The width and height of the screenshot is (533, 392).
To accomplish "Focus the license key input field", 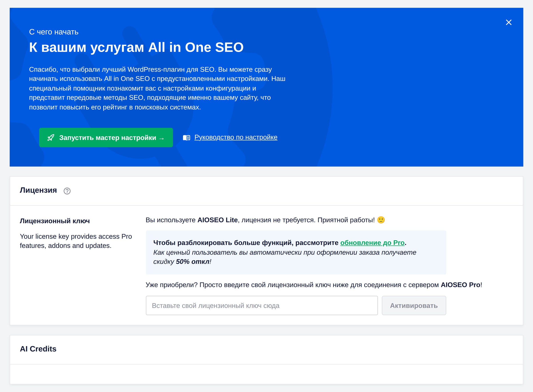I will click(262, 305).
